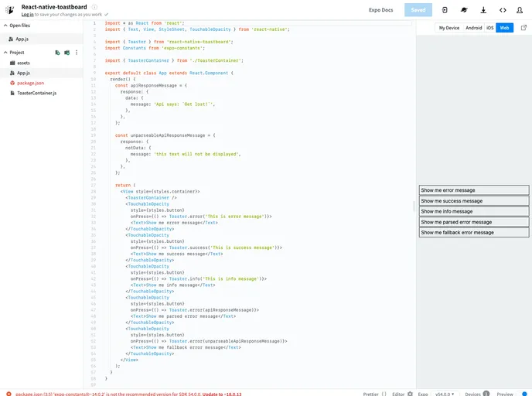Open the user account icon
532x396 pixels.
[x=520, y=10]
